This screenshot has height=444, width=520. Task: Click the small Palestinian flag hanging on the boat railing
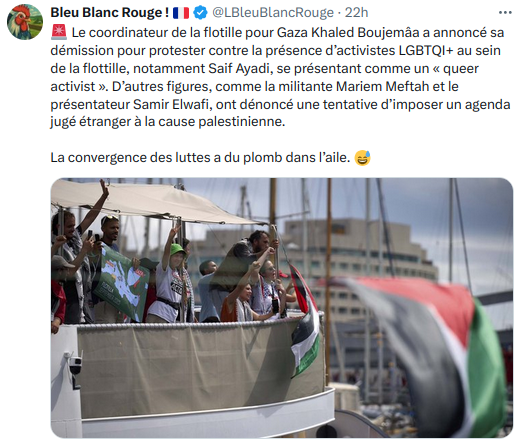pyautogui.click(x=305, y=320)
